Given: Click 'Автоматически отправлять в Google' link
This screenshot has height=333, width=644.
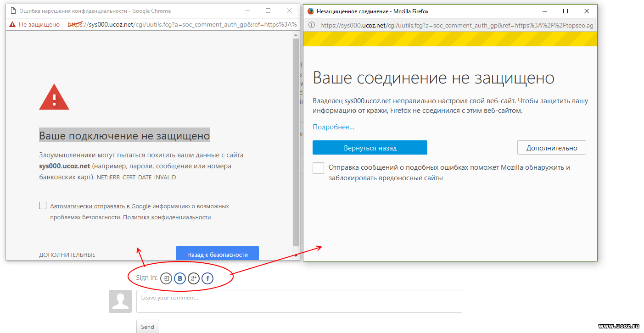Looking at the screenshot, I should 101,206.
